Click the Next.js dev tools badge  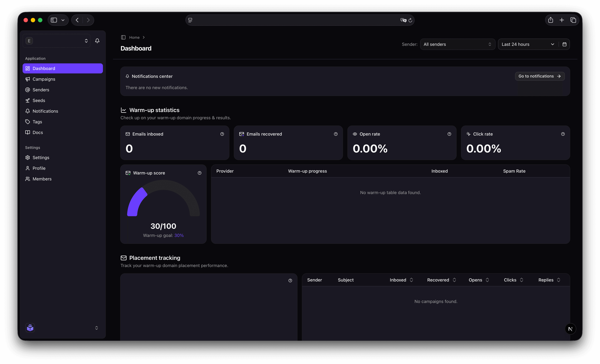tap(570, 329)
